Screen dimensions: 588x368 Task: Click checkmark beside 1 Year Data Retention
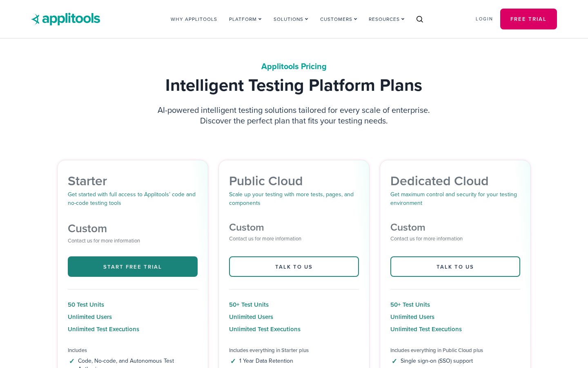coord(233,361)
